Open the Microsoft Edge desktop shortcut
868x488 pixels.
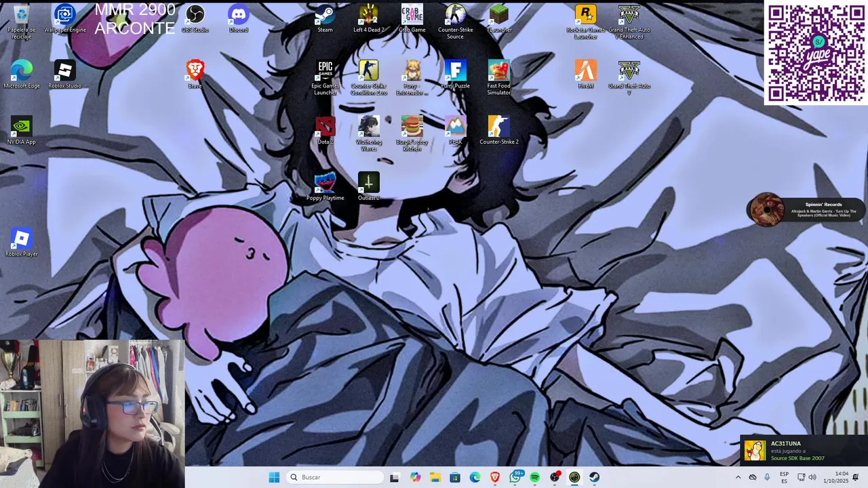pos(21,75)
